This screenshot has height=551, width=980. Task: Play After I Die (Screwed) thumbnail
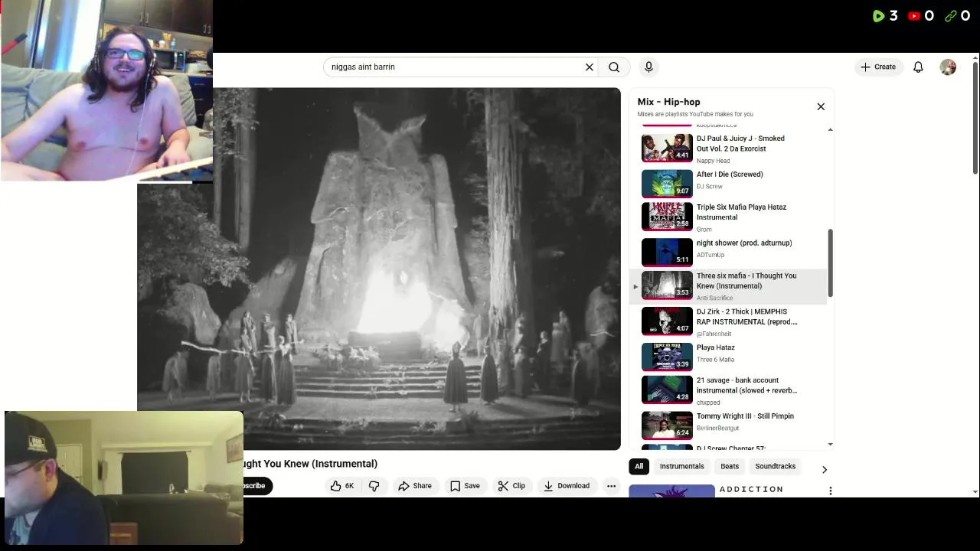coord(667,184)
